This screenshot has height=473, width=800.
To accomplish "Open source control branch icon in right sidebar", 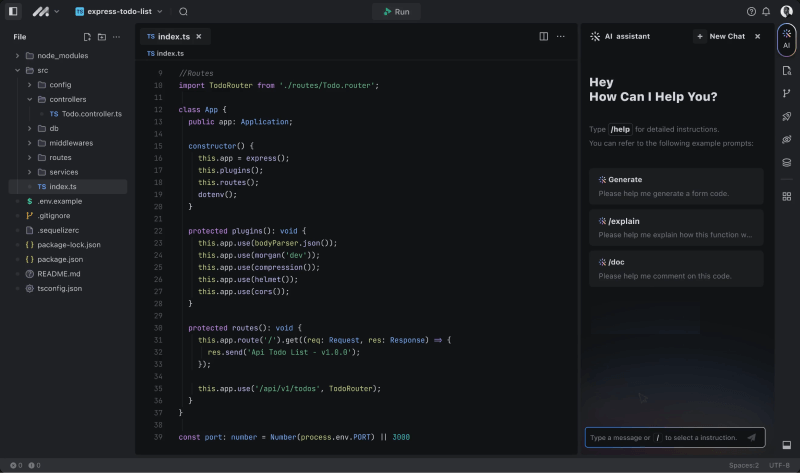I will coord(787,93).
